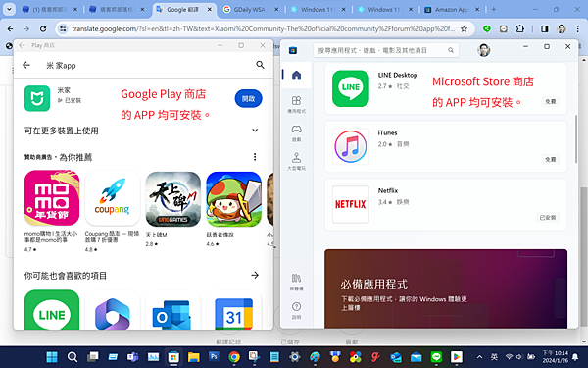Open Google Play Store from taskbar

tap(457, 357)
